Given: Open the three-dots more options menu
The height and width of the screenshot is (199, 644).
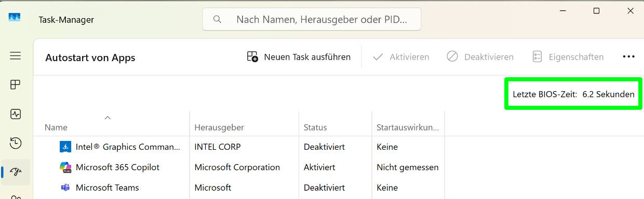Looking at the screenshot, I should pyautogui.click(x=628, y=57).
